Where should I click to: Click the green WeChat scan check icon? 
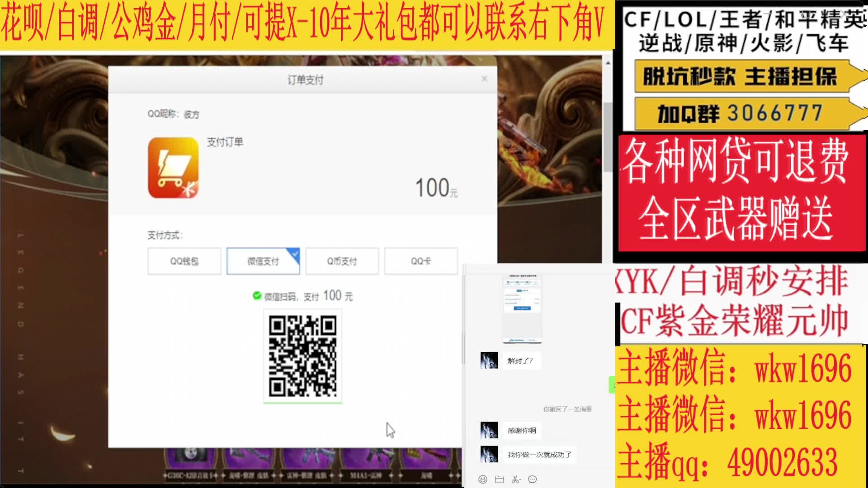257,296
